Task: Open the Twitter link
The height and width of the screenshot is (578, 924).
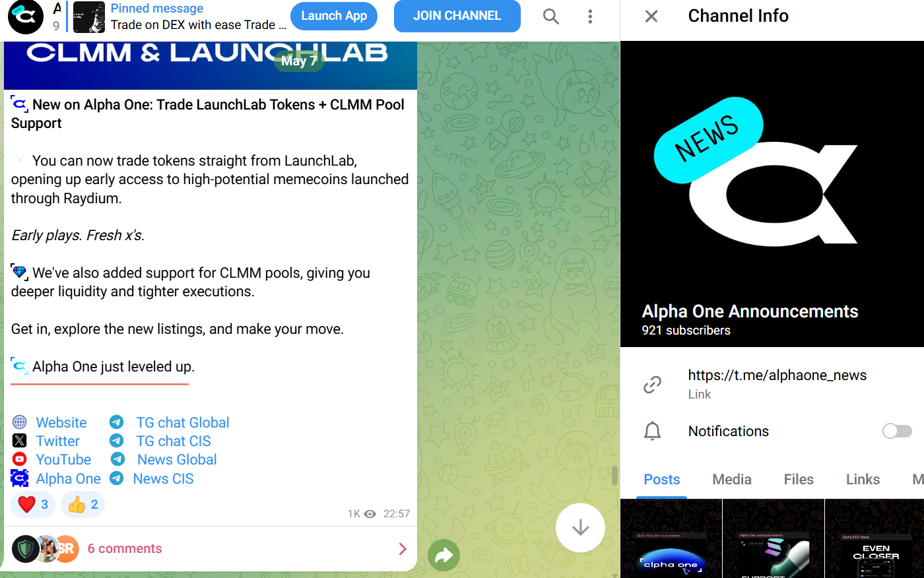Action: [x=58, y=441]
